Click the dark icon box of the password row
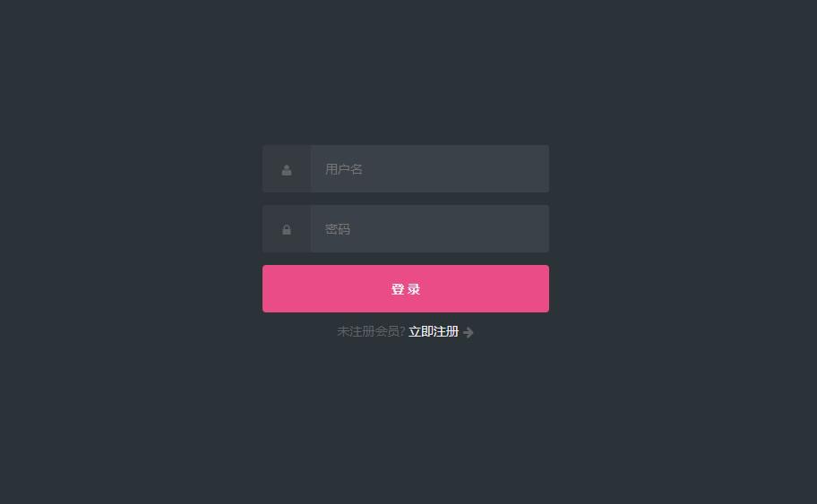This screenshot has width=817, height=504. tap(287, 228)
